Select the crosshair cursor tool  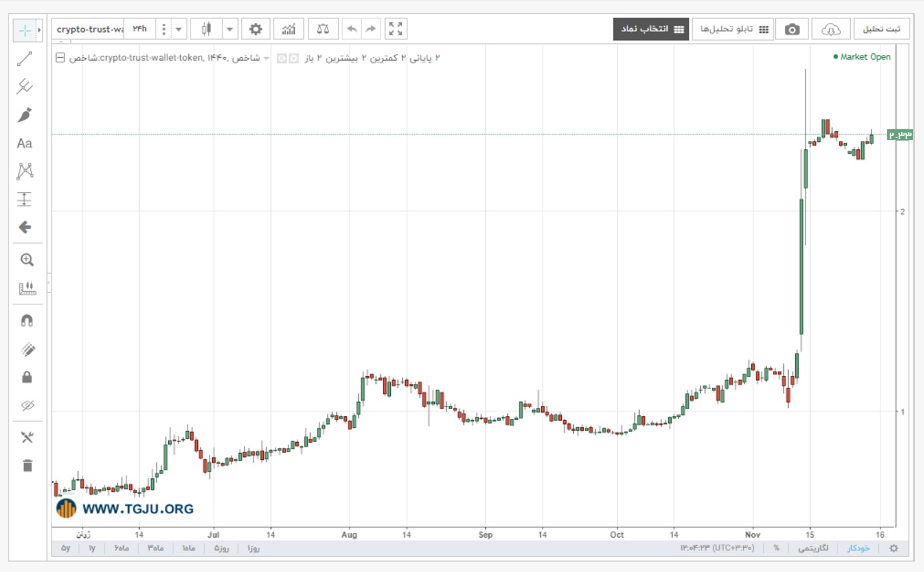coord(25,30)
